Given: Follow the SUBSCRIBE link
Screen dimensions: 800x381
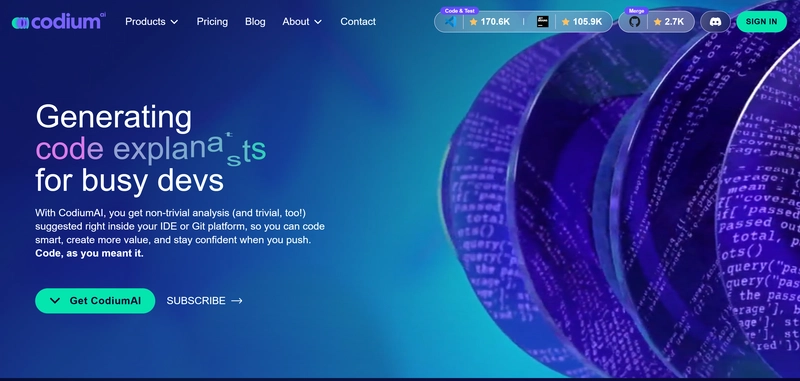Looking at the screenshot, I should pyautogui.click(x=196, y=301).
